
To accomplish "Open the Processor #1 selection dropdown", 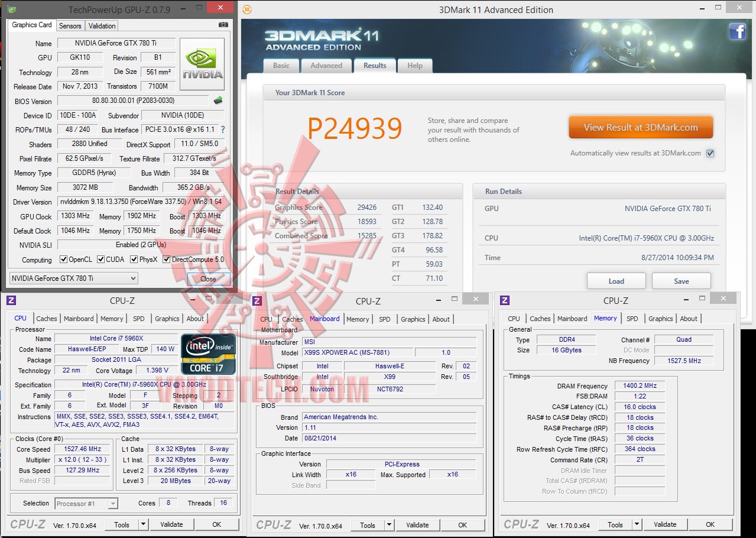I will point(86,504).
